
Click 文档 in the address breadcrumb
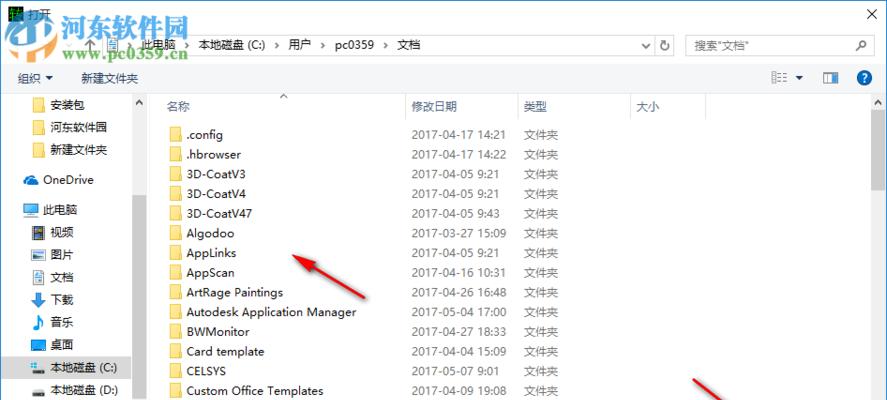pos(408,45)
